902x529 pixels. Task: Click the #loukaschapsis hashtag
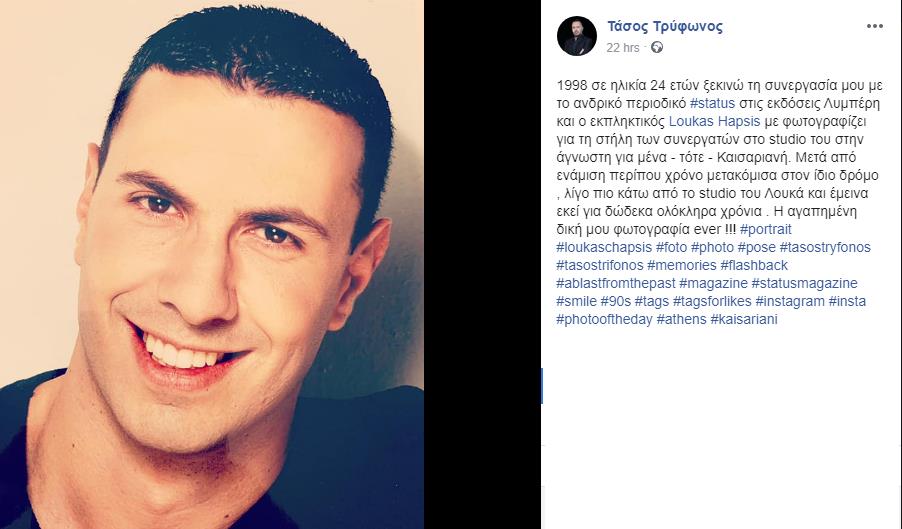(604, 247)
